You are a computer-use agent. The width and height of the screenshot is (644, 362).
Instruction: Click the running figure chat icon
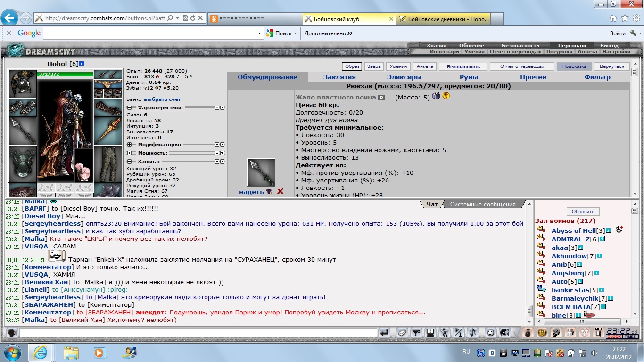[x=445, y=333]
